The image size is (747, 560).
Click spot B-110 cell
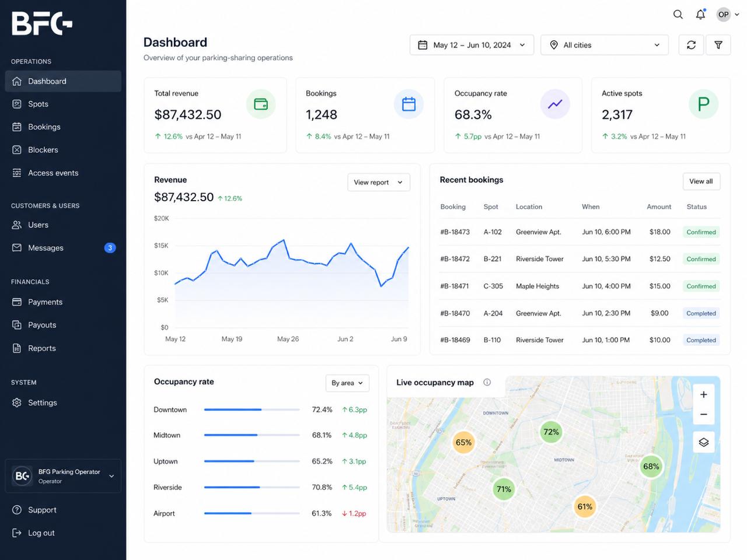[x=492, y=340]
